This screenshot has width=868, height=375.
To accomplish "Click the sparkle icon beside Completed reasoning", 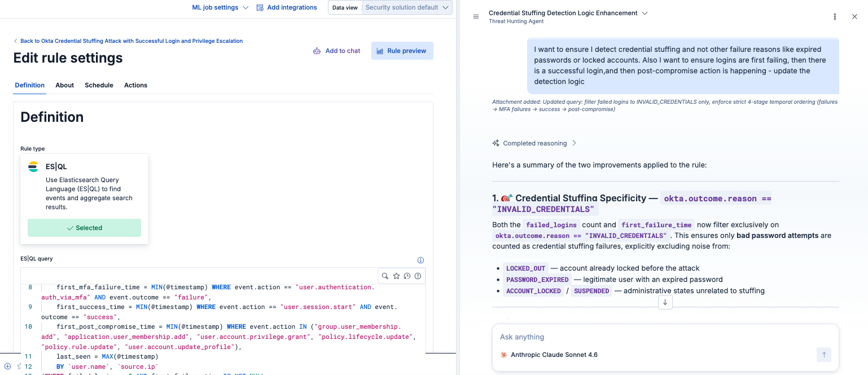I will click(496, 143).
